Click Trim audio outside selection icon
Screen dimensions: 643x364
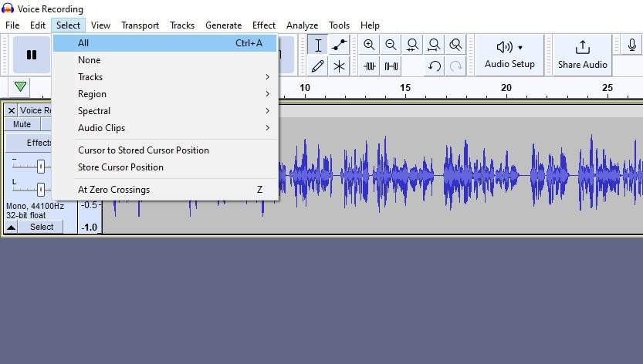369,66
